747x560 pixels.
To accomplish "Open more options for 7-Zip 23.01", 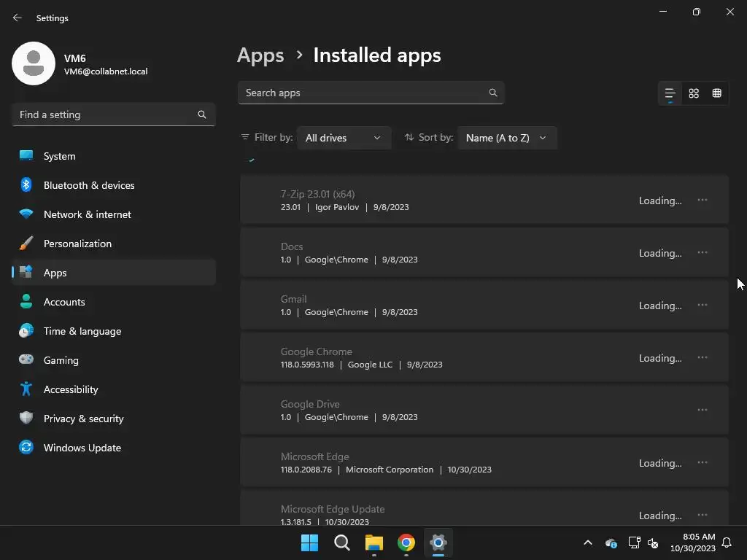I will (x=703, y=200).
